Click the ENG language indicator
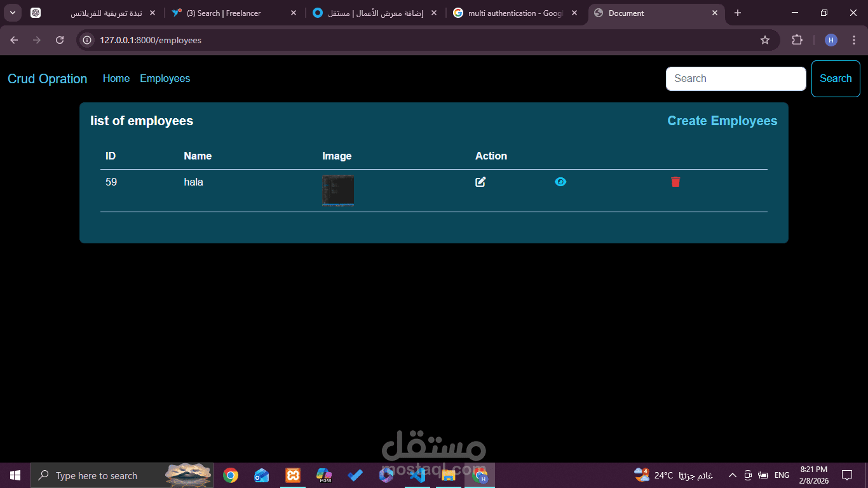 (782, 475)
